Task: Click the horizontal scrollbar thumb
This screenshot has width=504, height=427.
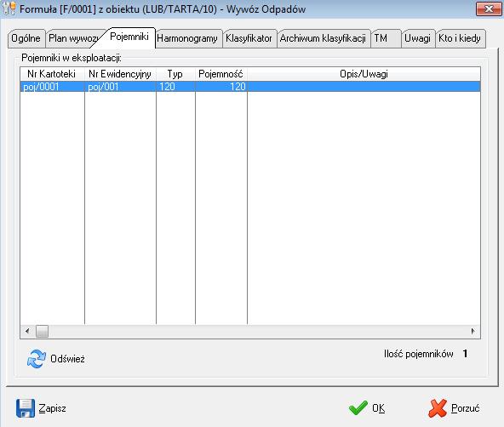Action: pyautogui.click(x=42, y=332)
